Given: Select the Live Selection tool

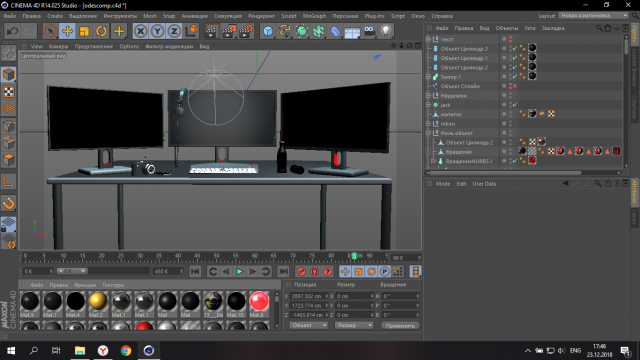Looking at the screenshot, I should click(50, 31).
